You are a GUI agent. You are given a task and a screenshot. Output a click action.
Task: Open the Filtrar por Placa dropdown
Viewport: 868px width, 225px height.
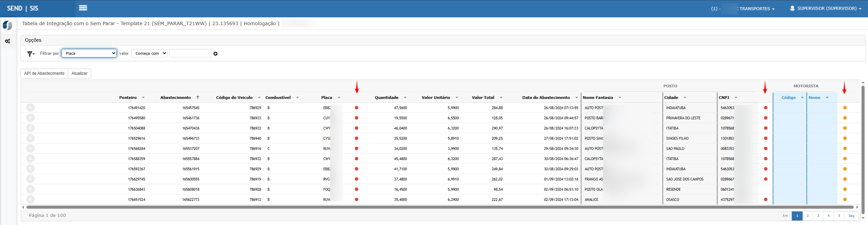point(89,53)
